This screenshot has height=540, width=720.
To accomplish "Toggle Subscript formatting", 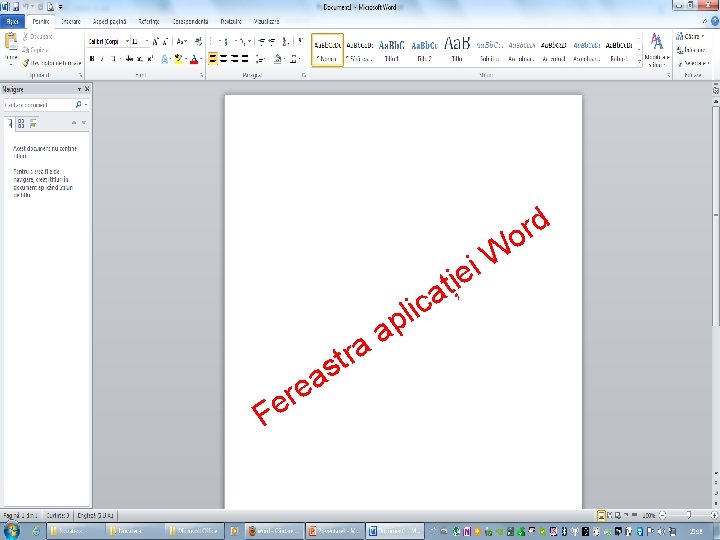I will click(140, 59).
